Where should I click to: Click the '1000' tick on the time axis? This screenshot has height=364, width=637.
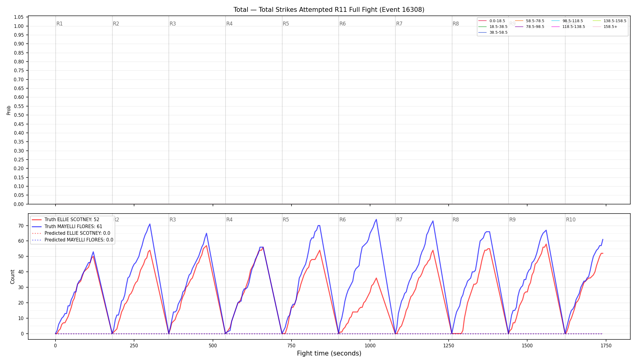pyautogui.click(x=370, y=345)
